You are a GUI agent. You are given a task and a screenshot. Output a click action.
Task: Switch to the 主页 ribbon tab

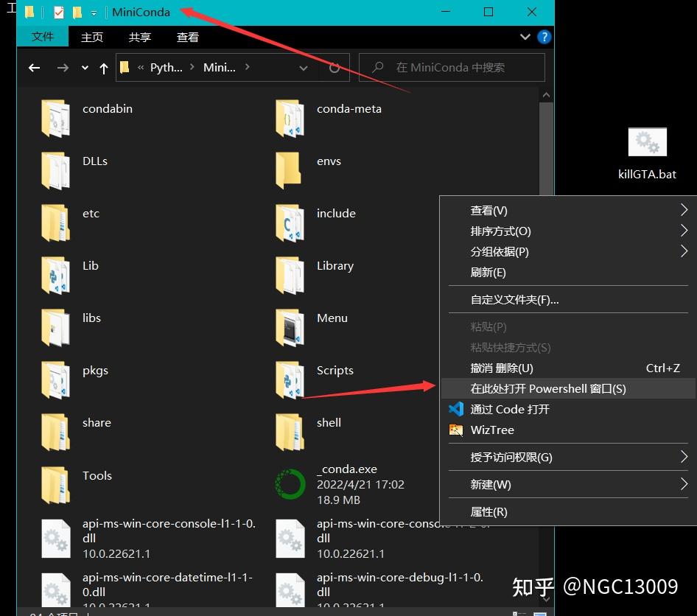point(91,36)
